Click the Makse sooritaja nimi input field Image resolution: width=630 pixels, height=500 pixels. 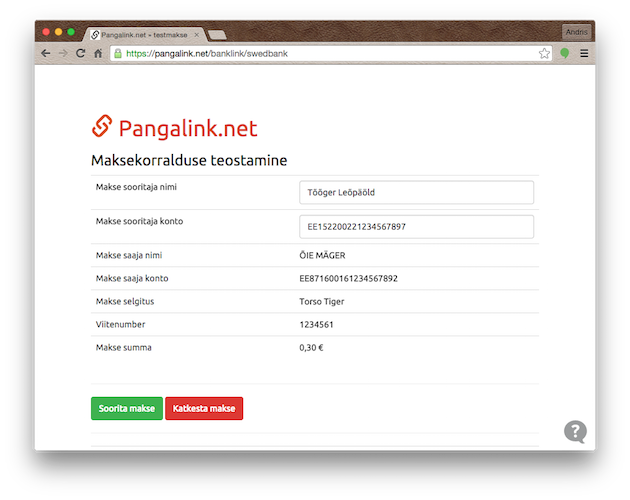(x=416, y=192)
